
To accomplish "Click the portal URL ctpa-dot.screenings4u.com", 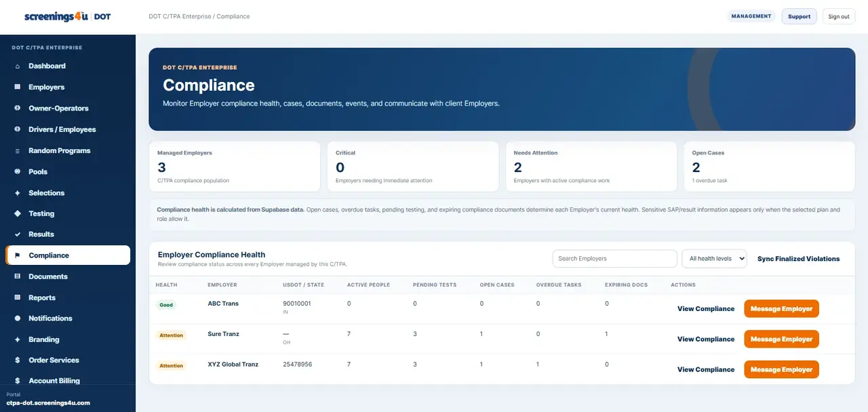I will coord(48,403).
